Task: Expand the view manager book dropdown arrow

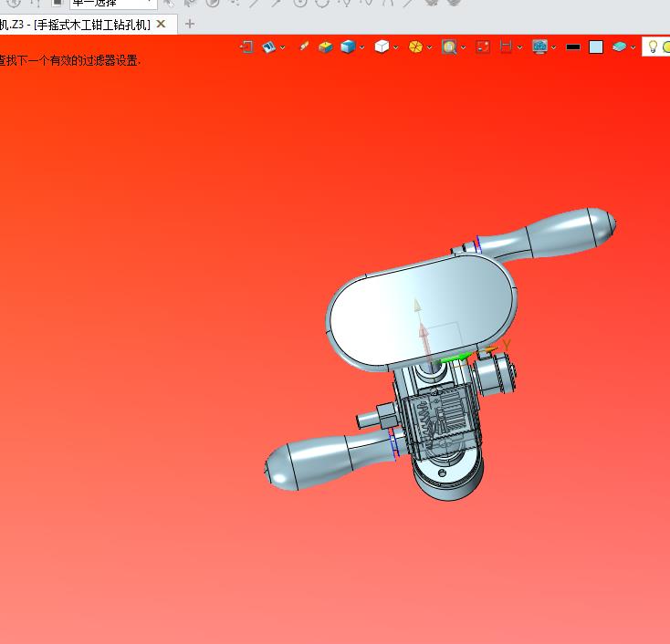Action: coord(282,47)
